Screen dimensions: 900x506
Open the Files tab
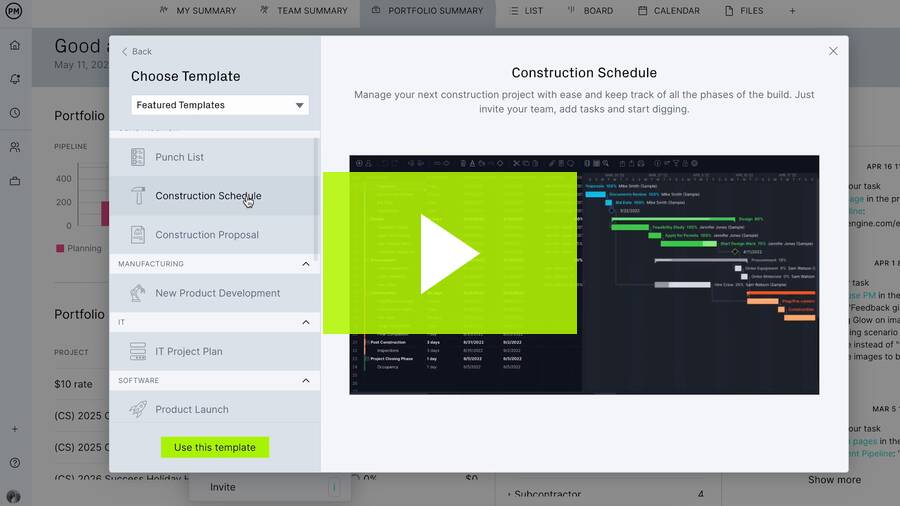(744, 11)
